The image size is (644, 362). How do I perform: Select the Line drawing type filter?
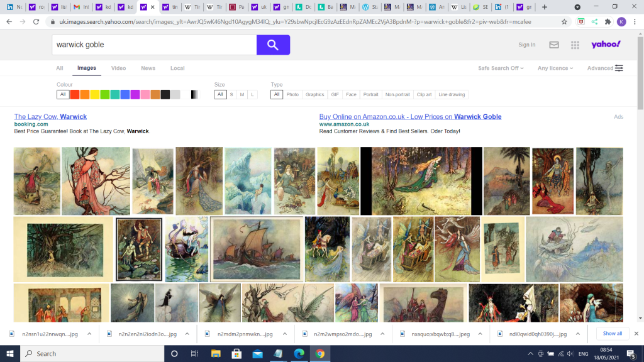tap(452, 94)
